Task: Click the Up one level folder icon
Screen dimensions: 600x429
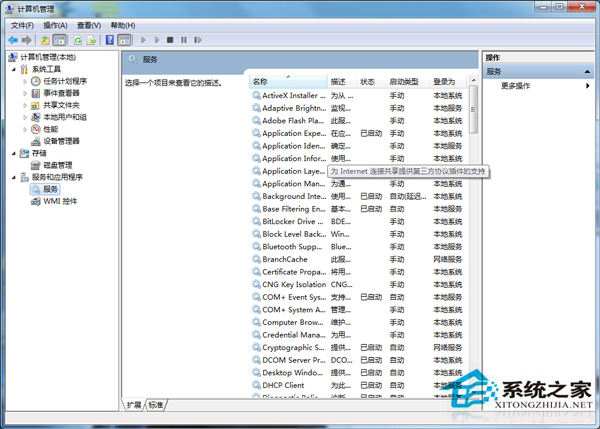Action: click(45, 40)
